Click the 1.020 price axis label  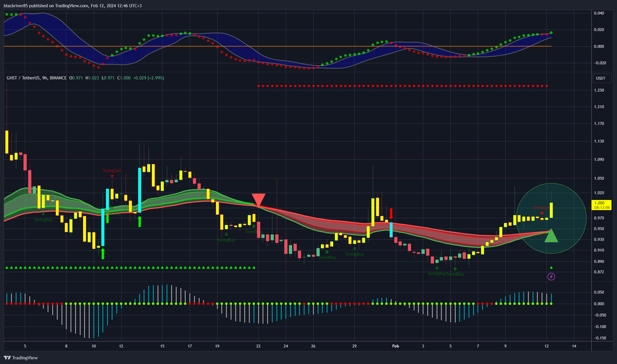[599, 193]
